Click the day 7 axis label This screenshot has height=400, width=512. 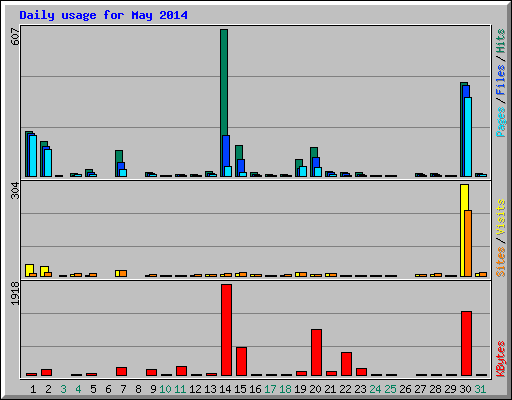coord(123,389)
